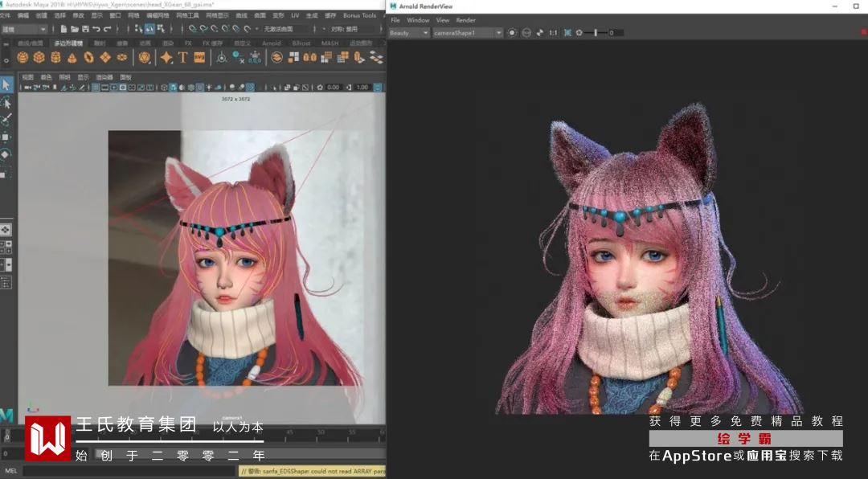This screenshot has height=479, width=868.
Task: Toggle the resolution gate button
Action: (114, 87)
